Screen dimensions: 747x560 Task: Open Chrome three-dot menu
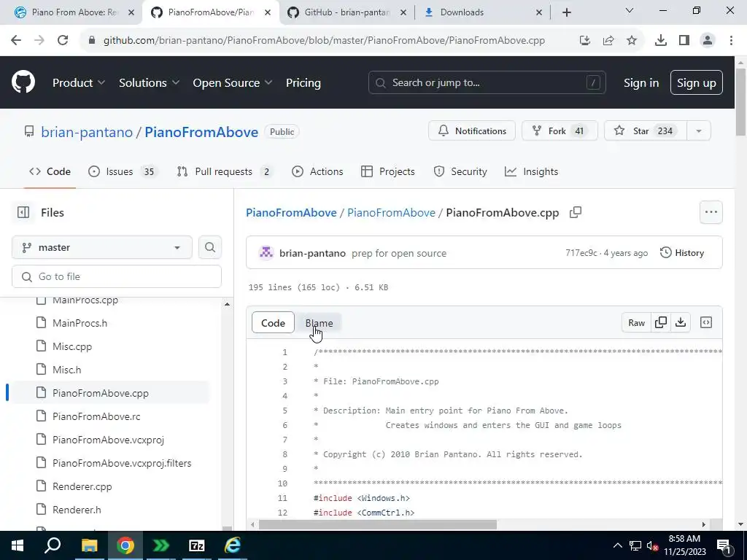pos(731,41)
